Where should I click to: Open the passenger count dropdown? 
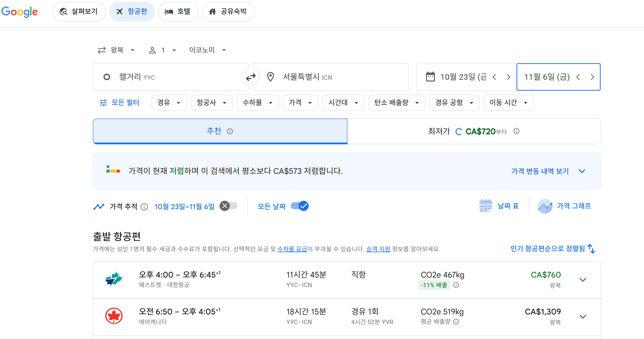[163, 50]
